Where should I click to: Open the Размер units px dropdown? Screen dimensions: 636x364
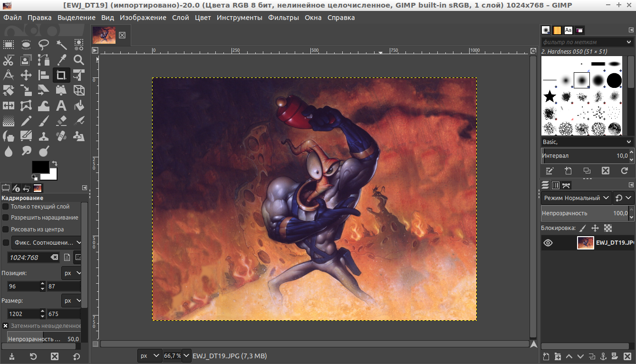(x=72, y=301)
